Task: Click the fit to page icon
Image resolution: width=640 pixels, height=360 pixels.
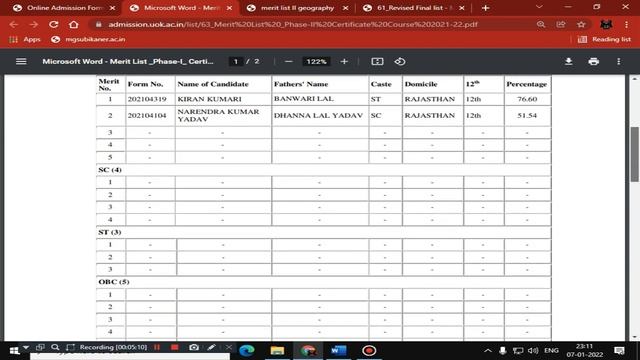Action: (377, 62)
